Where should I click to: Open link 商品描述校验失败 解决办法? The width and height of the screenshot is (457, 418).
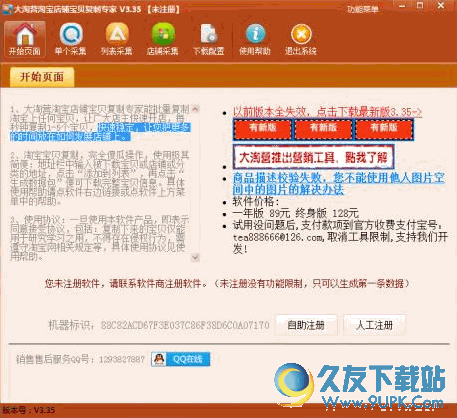point(338,184)
